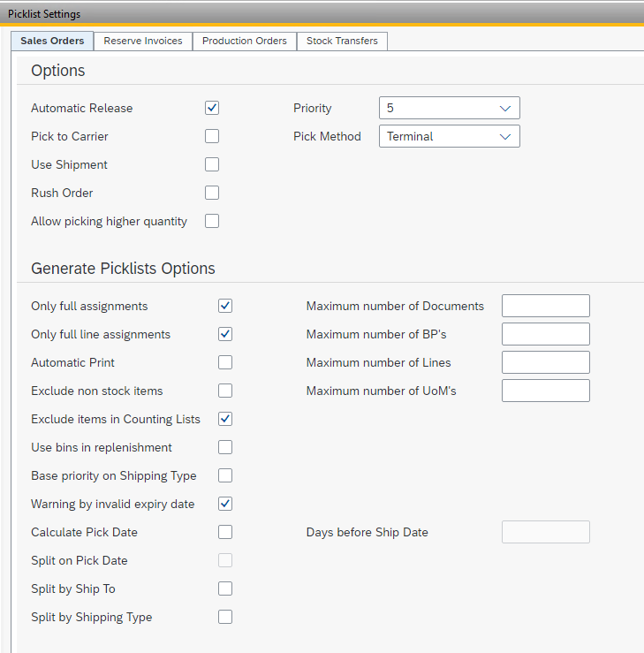Focus the Maximum number of Lines field
The width and height of the screenshot is (644, 653).
pyautogui.click(x=545, y=362)
